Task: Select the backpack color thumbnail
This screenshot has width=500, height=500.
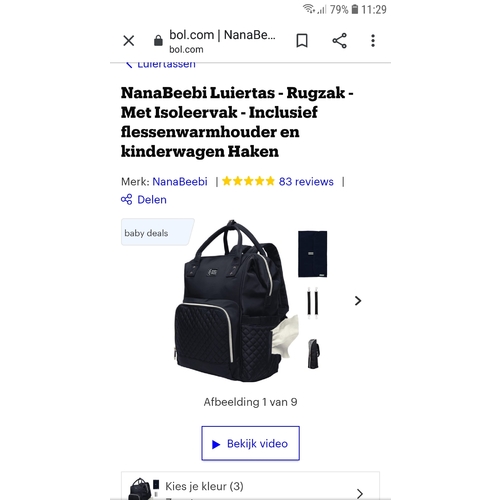Action: [143, 489]
